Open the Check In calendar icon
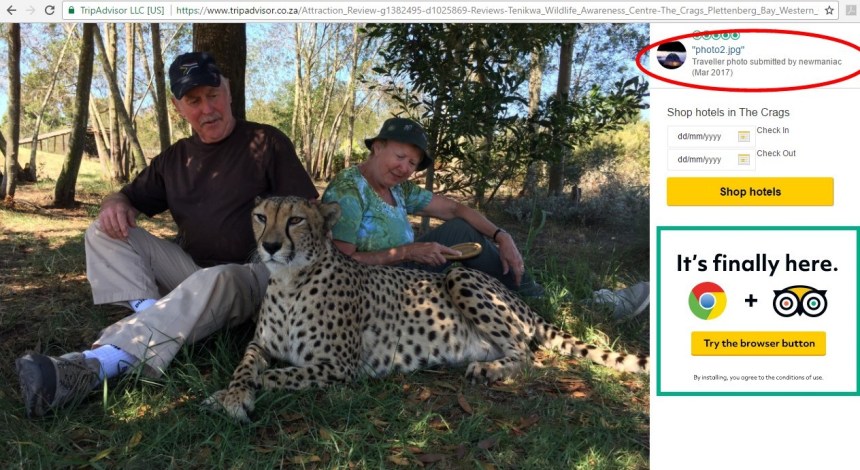This screenshot has height=470, width=860. click(x=743, y=136)
